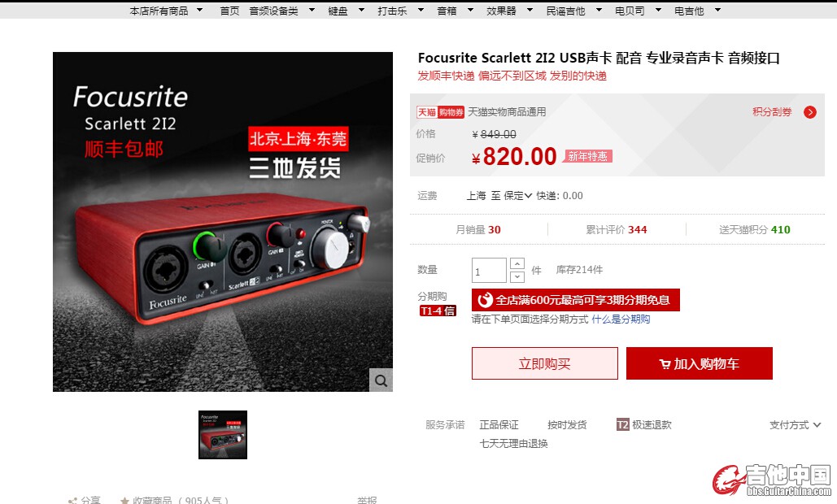Image resolution: width=837 pixels, height=504 pixels.
Task: Click the star icon to 收藏商品
Action: coord(124,500)
